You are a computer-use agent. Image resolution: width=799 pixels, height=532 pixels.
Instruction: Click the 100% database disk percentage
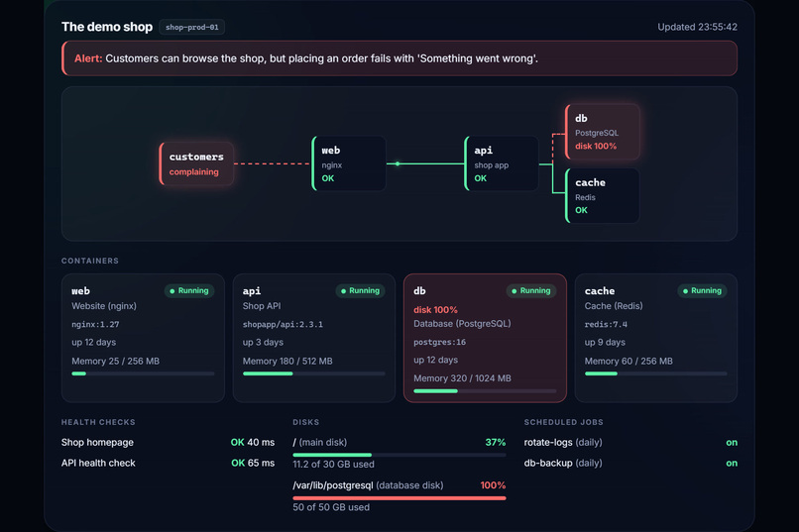(494, 485)
